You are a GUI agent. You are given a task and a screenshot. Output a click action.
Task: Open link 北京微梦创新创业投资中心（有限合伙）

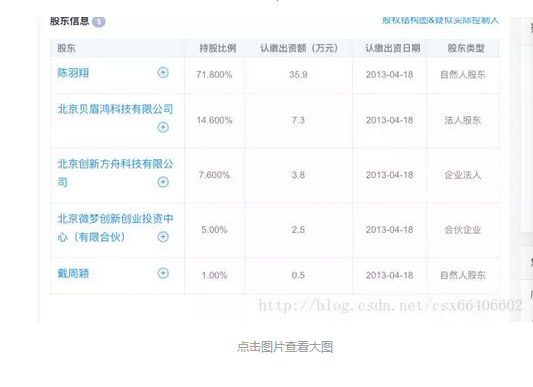pos(115,228)
